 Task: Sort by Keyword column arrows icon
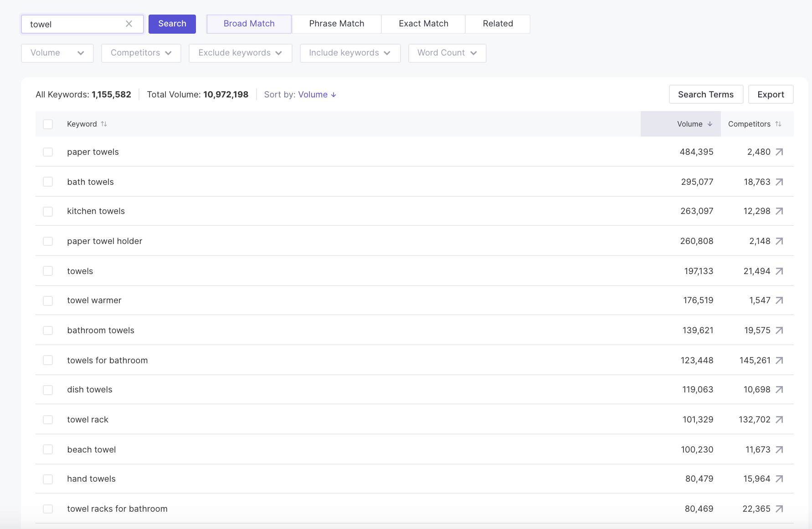[104, 124]
